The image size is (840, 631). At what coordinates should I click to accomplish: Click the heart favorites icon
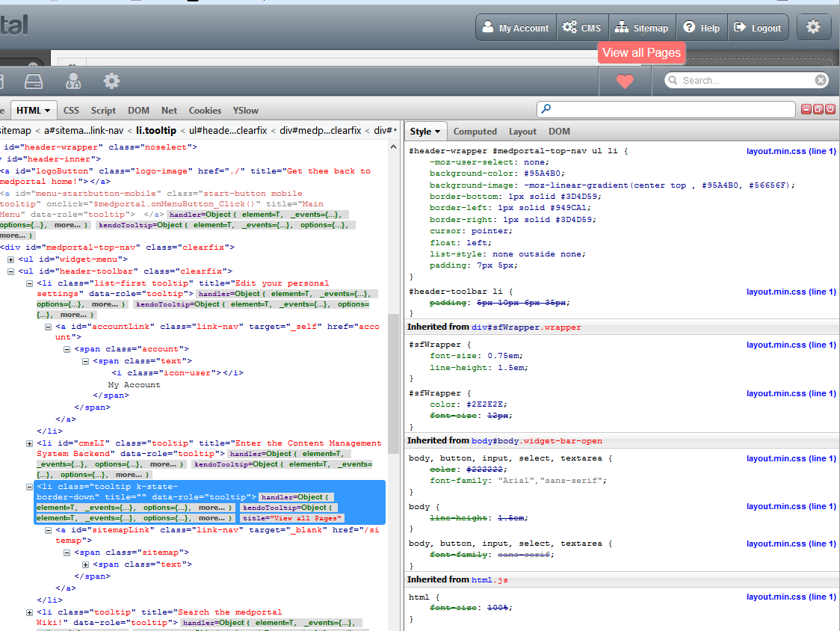click(625, 81)
